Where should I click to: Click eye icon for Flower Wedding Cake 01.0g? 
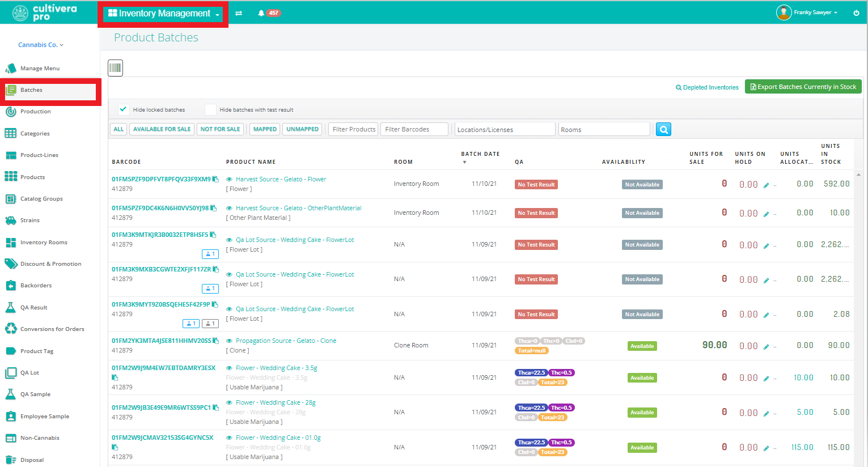pos(229,438)
